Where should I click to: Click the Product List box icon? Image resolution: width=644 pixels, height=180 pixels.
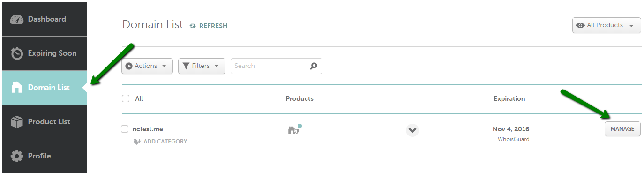pyautogui.click(x=17, y=122)
